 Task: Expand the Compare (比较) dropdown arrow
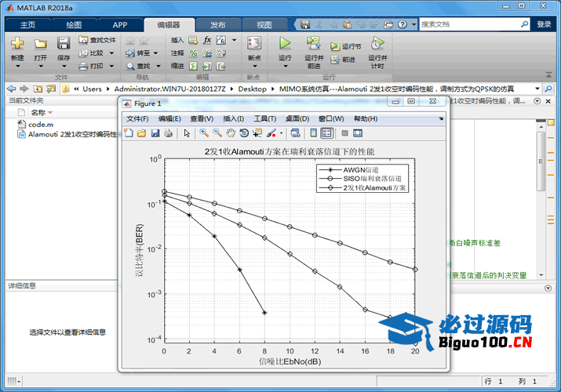tap(111, 53)
